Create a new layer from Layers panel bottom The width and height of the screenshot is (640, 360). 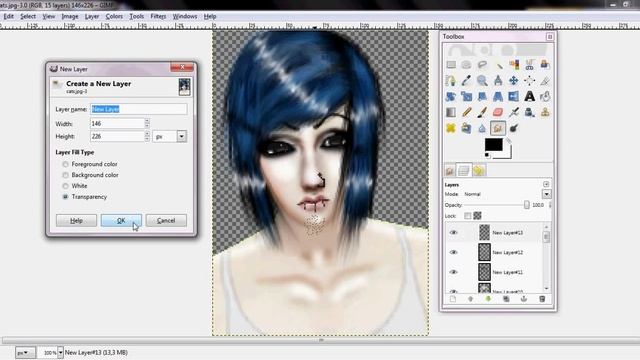click(x=453, y=299)
